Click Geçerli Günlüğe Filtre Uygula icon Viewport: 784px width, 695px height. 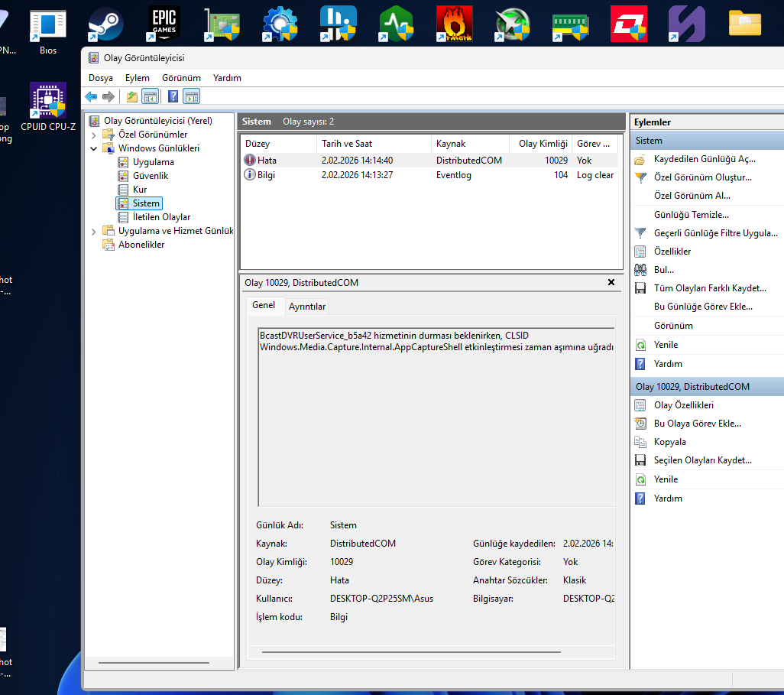coord(640,233)
